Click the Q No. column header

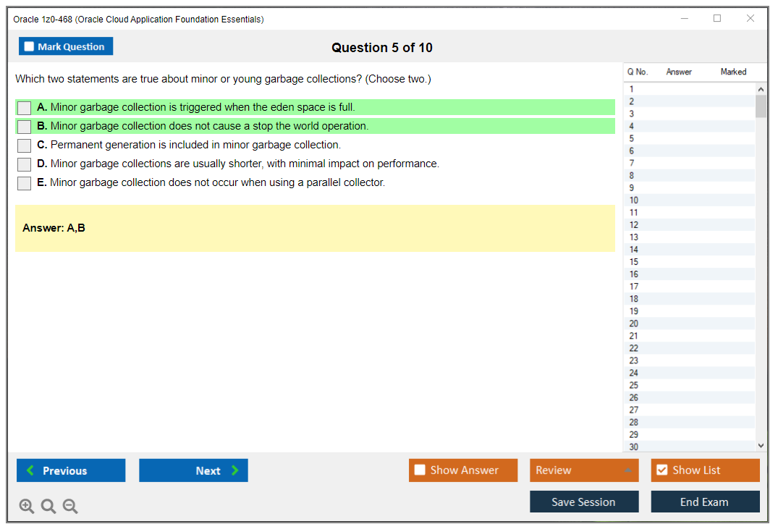pyautogui.click(x=638, y=72)
